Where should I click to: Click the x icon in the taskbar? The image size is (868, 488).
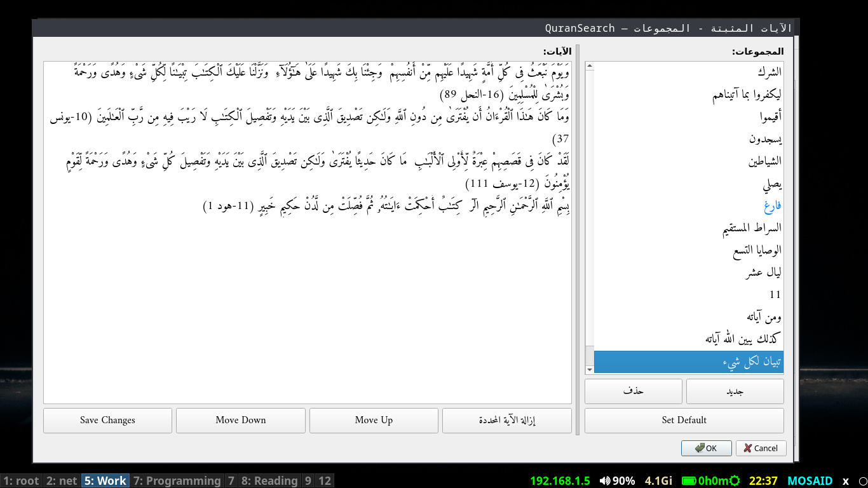tap(845, 481)
